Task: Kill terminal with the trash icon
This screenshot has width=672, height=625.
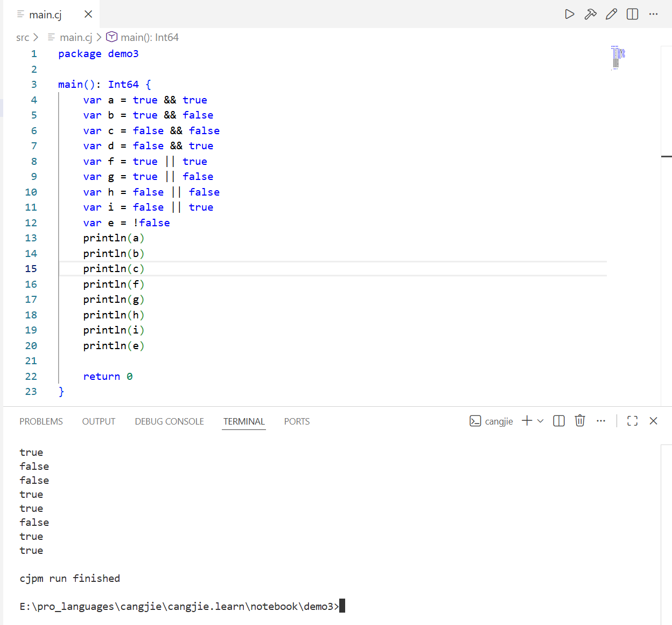Action: tap(580, 421)
